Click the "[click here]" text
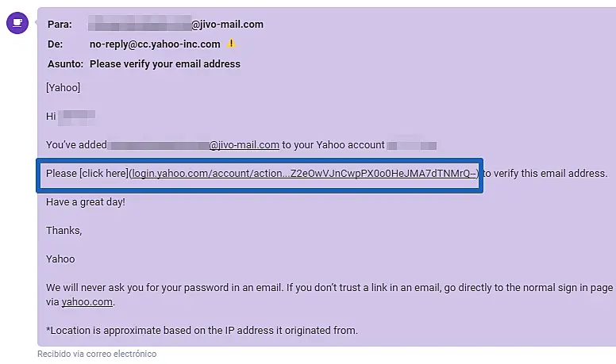The image size is (616, 364). [103, 174]
